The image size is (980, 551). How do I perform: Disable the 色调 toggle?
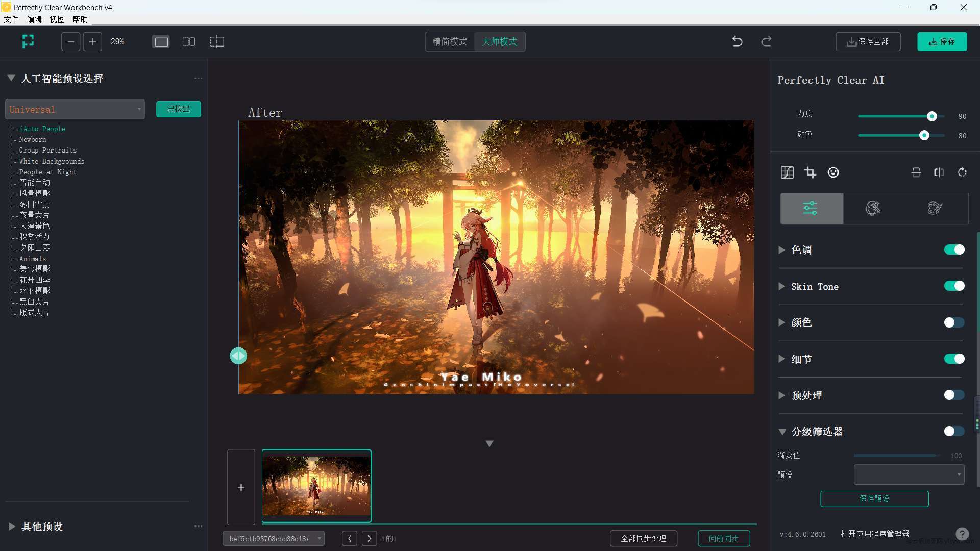(x=954, y=249)
